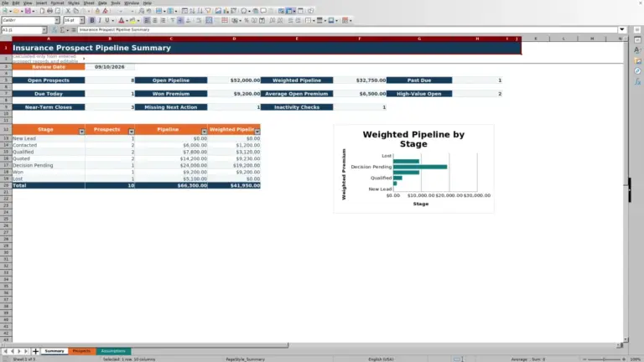Switch to the Prospects sheet tab
Image resolution: width=644 pixels, height=362 pixels.
[81, 351]
